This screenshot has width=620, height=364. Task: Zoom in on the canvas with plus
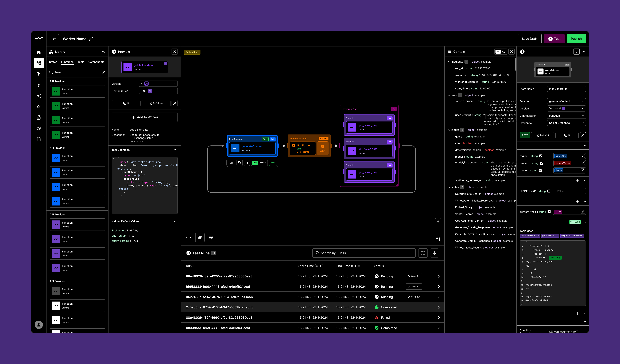438,221
